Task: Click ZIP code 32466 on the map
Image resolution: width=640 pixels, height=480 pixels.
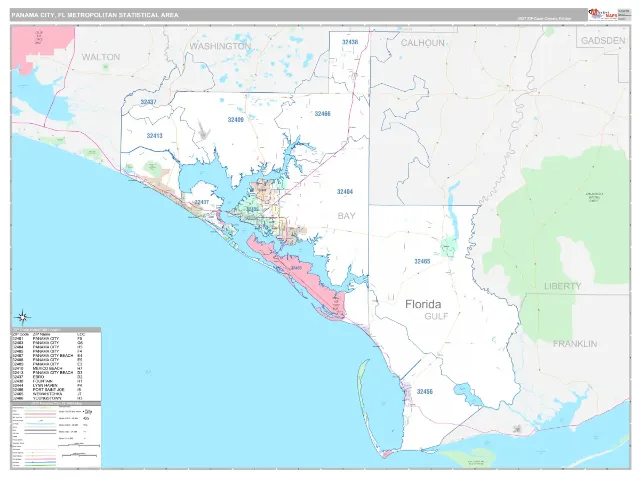Action: [x=322, y=113]
